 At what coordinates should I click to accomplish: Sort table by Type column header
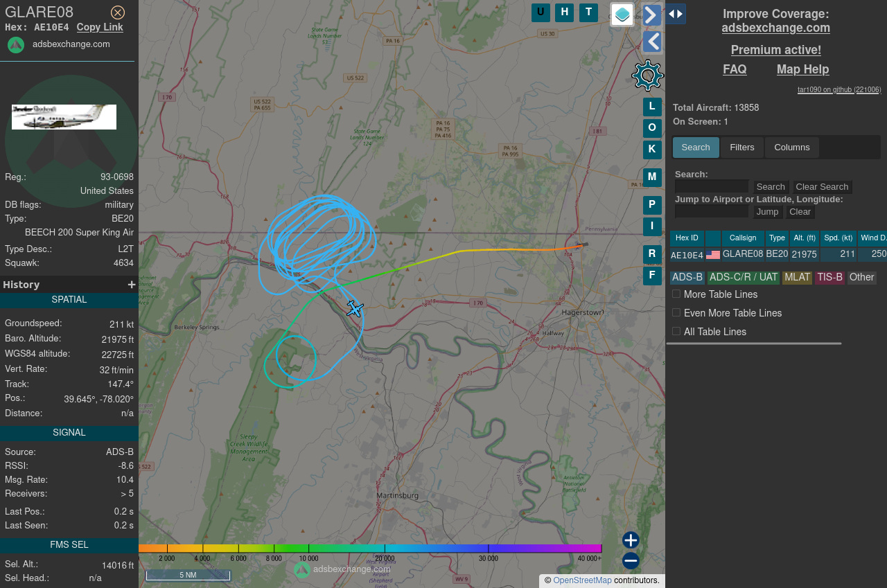click(777, 238)
